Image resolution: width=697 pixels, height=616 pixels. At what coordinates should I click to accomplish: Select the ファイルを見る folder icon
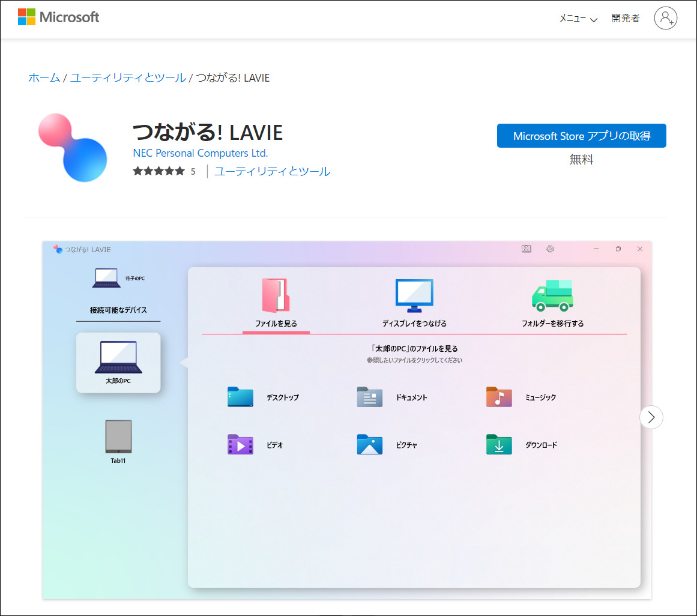click(x=276, y=295)
